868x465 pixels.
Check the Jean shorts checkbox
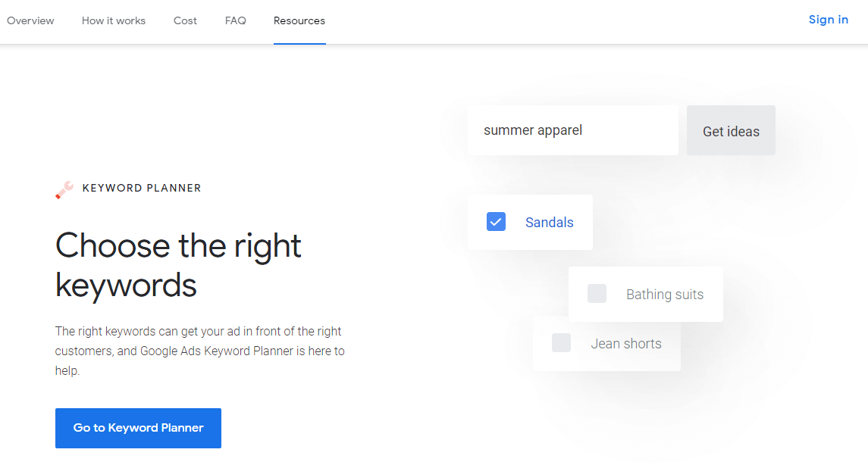(561, 342)
